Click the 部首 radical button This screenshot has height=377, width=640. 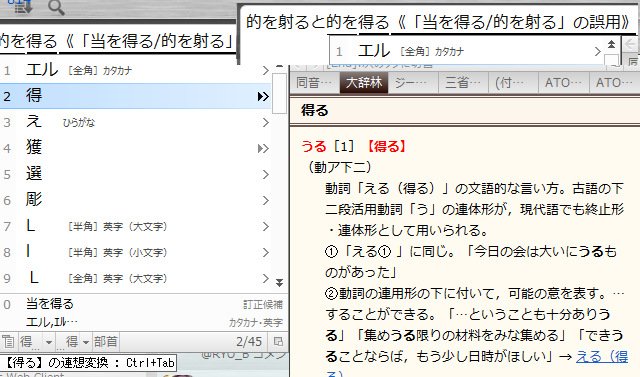[x=106, y=342]
